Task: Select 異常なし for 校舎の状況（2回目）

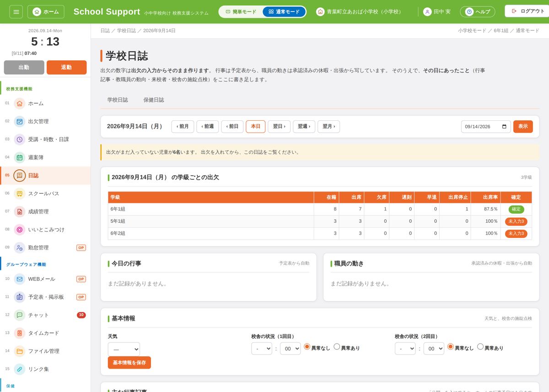Action: 451,347
